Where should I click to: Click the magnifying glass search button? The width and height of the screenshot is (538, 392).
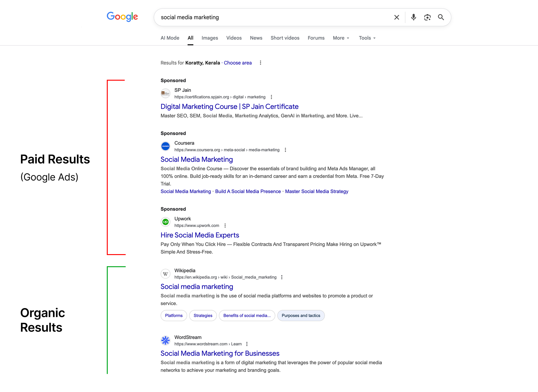(x=441, y=17)
